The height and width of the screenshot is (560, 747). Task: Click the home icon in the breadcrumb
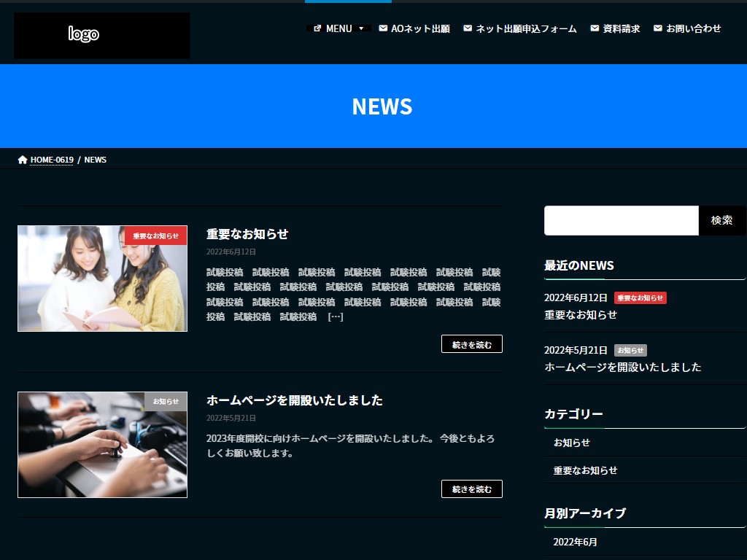pyautogui.click(x=23, y=160)
